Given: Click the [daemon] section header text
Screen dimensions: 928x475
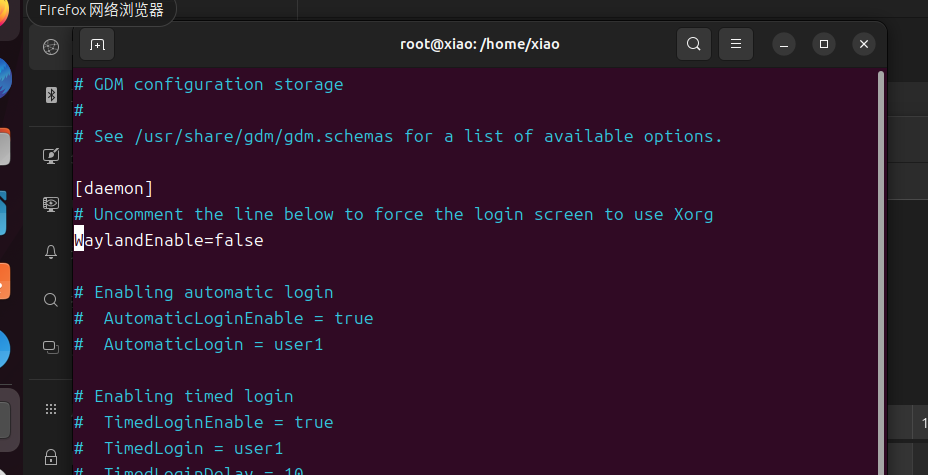Looking at the screenshot, I should tap(114, 188).
